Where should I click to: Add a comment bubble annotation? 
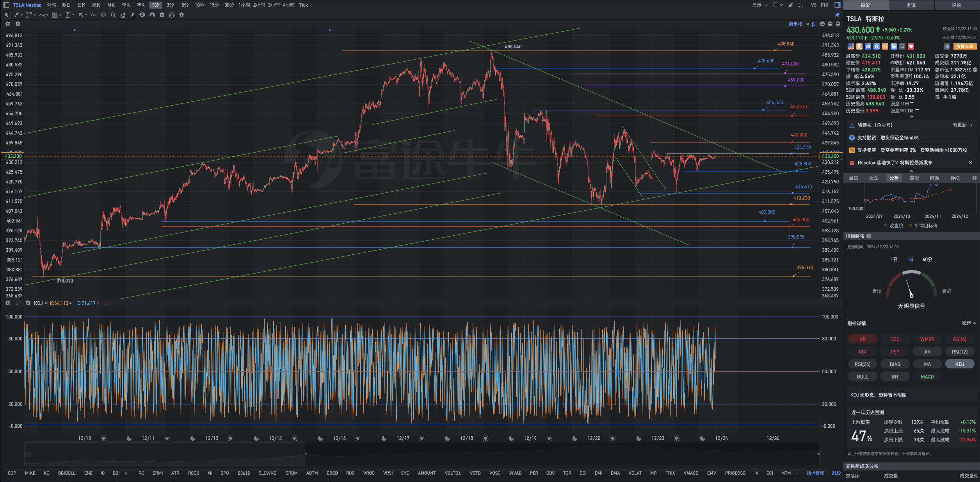103,15
